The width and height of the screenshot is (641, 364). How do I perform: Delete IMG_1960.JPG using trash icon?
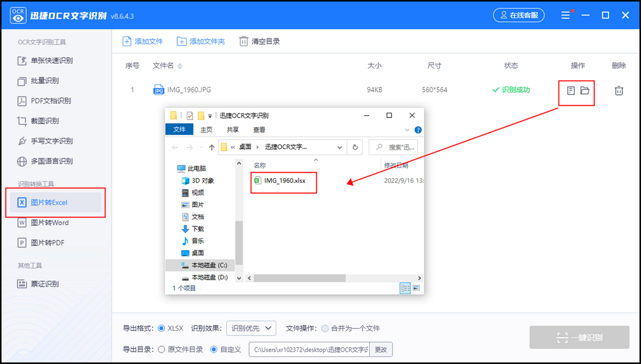pyautogui.click(x=619, y=91)
